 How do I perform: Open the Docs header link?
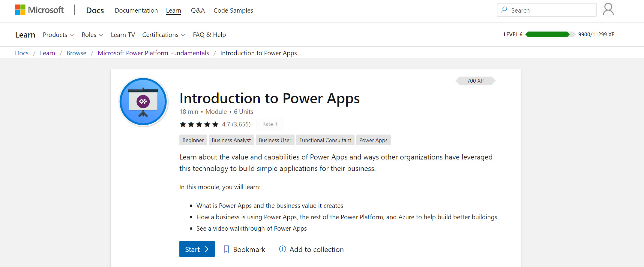tap(95, 11)
